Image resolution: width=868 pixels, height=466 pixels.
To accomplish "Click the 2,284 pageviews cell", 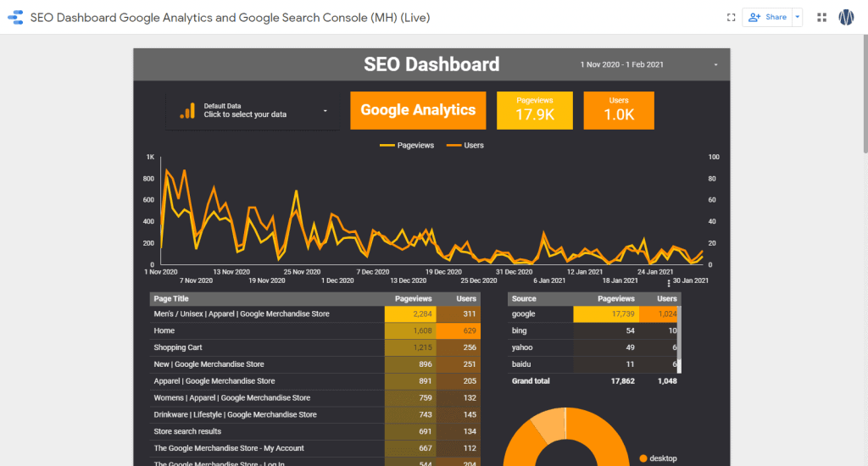I will pyautogui.click(x=410, y=313).
